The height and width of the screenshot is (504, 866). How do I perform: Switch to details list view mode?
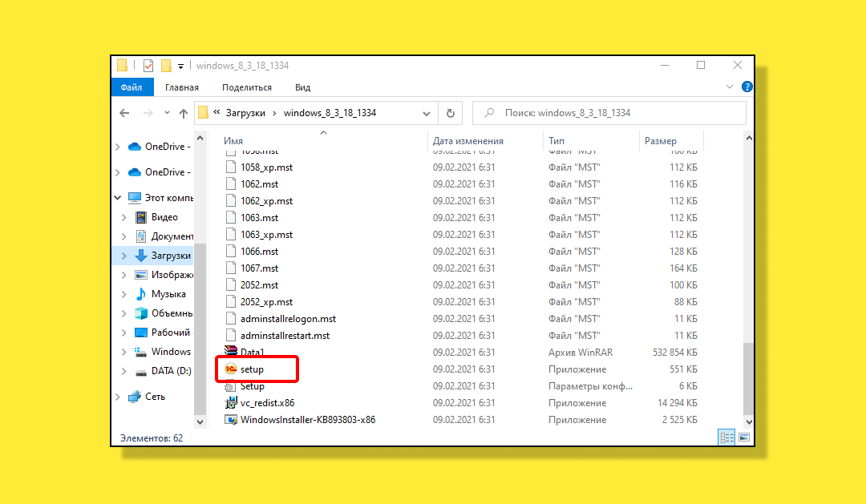click(727, 437)
